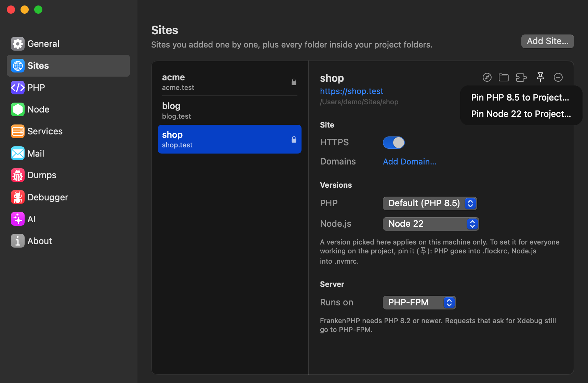Click the FrankenPHP needs PHP 8.2 note
588x383 pixels.
[x=438, y=325]
